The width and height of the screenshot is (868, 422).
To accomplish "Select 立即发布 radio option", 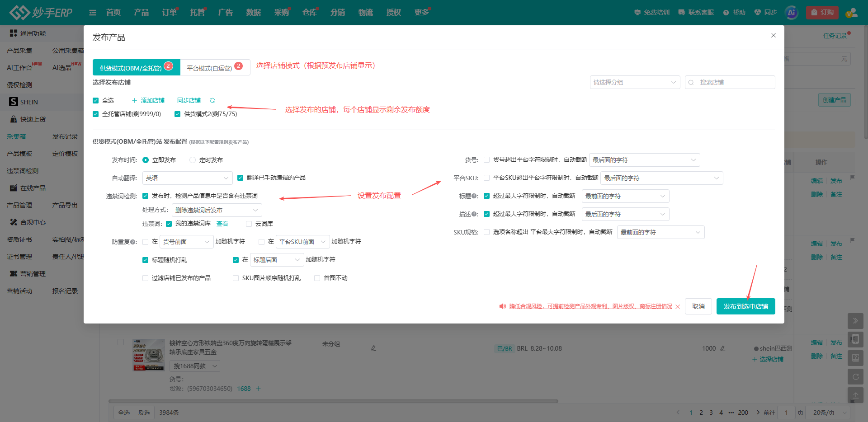I will 146,160.
